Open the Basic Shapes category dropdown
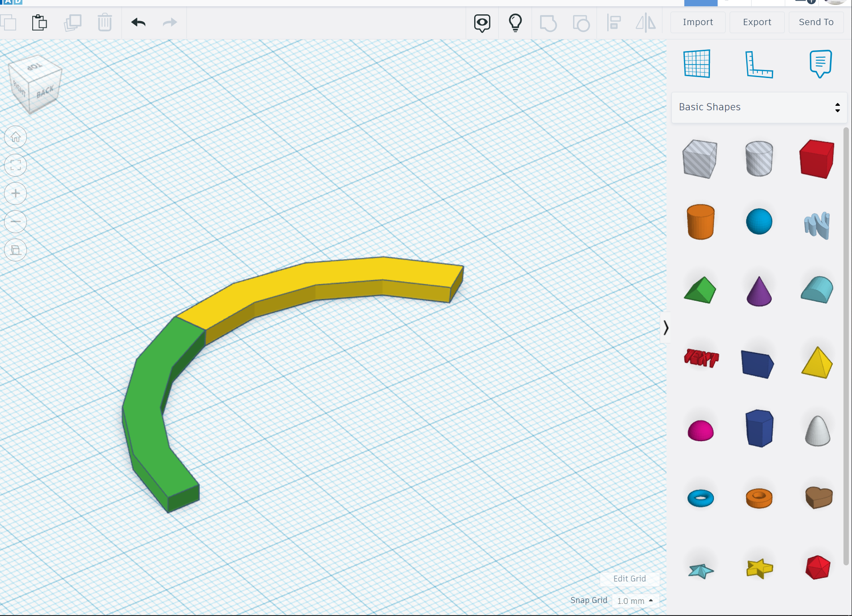Screen dimensions: 852x616 pyautogui.click(x=759, y=107)
